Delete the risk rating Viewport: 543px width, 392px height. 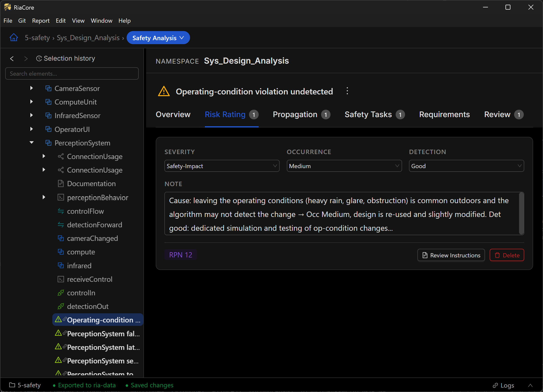tap(507, 255)
